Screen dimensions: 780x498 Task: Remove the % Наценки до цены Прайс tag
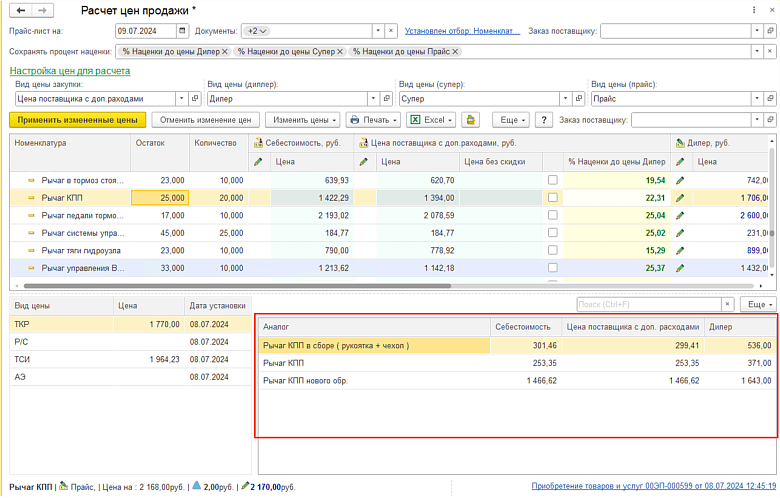coord(455,51)
